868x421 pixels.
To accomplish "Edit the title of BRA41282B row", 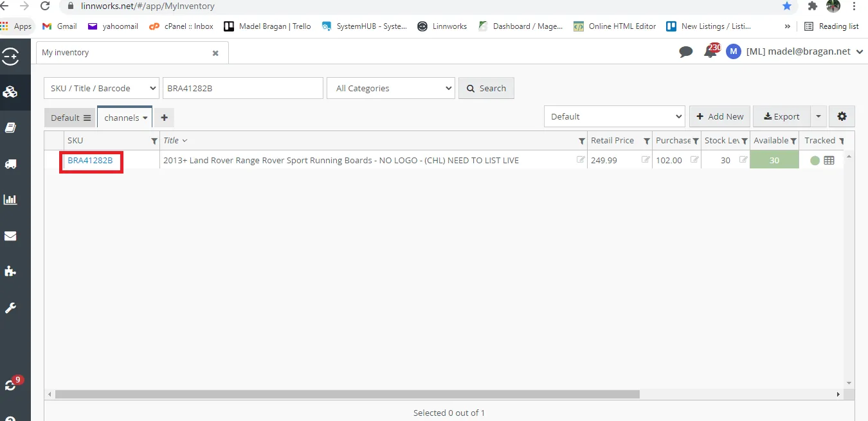I will point(581,160).
